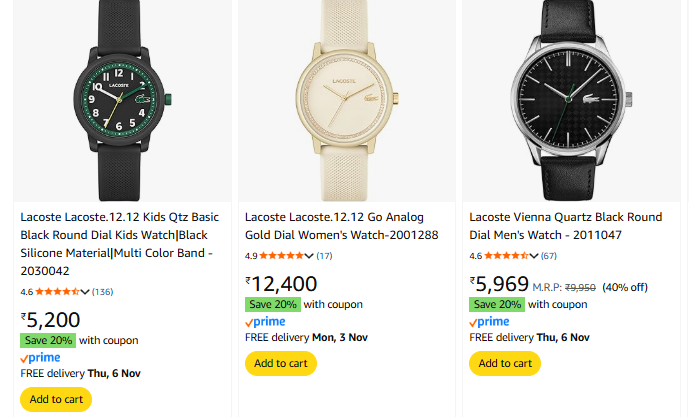Viewport: 689px width, 417px height.
Task: Open the rating dropdown arrow for the Women's watch
Action: (310, 256)
